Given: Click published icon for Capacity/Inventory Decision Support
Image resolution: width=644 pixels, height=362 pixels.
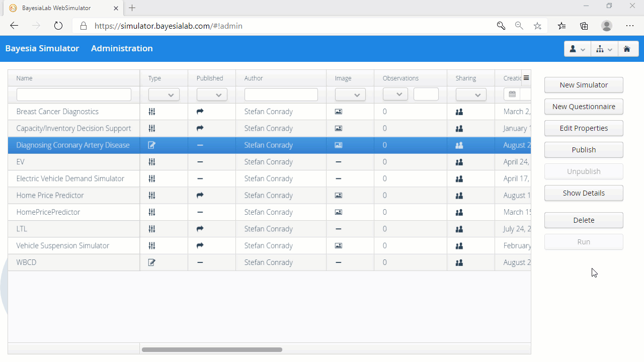Looking at the screenshot, I should 200,128.
